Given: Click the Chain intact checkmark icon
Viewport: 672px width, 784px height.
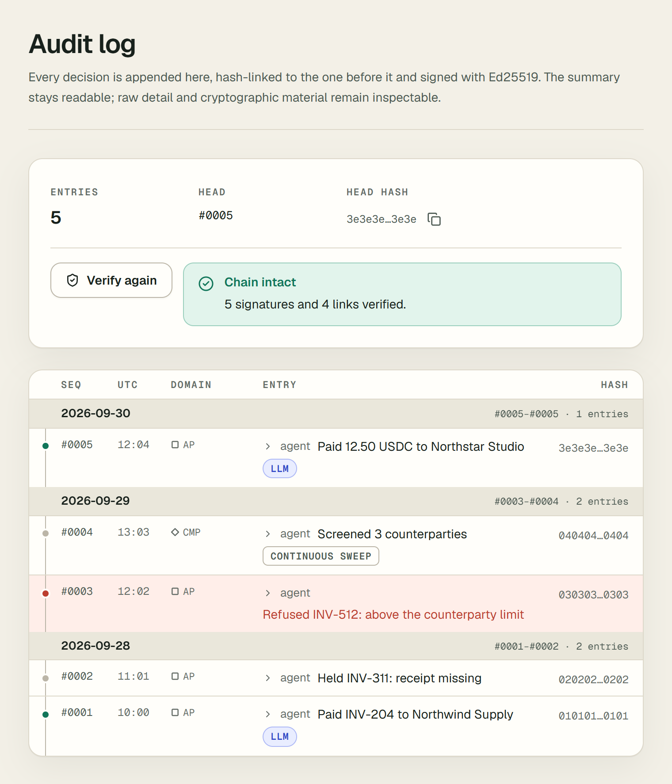Looking at the screenshot, I should [x=206, y=283].
